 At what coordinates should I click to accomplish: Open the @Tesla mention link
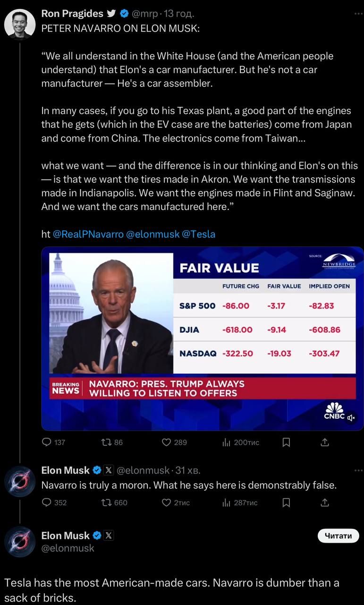tap(198, 234)
